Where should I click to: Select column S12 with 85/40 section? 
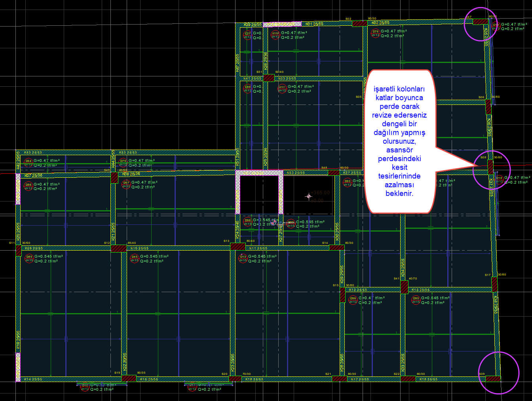118,249
